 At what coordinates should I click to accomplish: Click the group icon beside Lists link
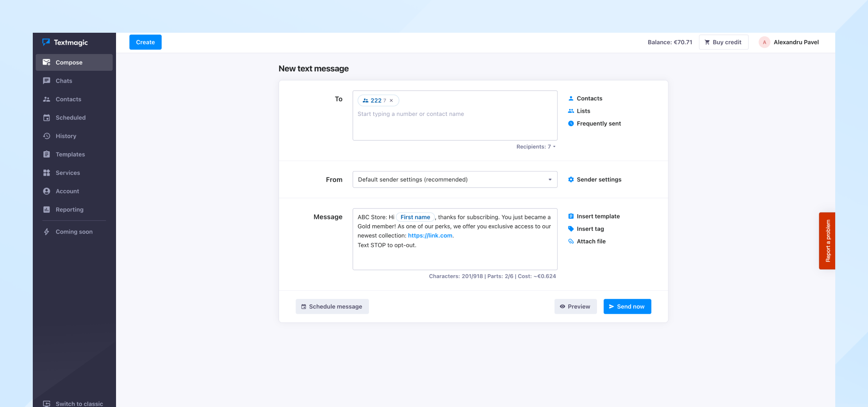(x=571, y=111)
